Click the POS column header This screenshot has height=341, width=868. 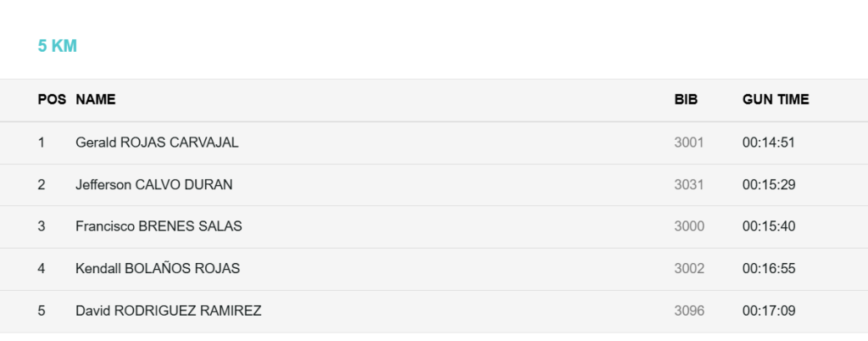point(52,99)
